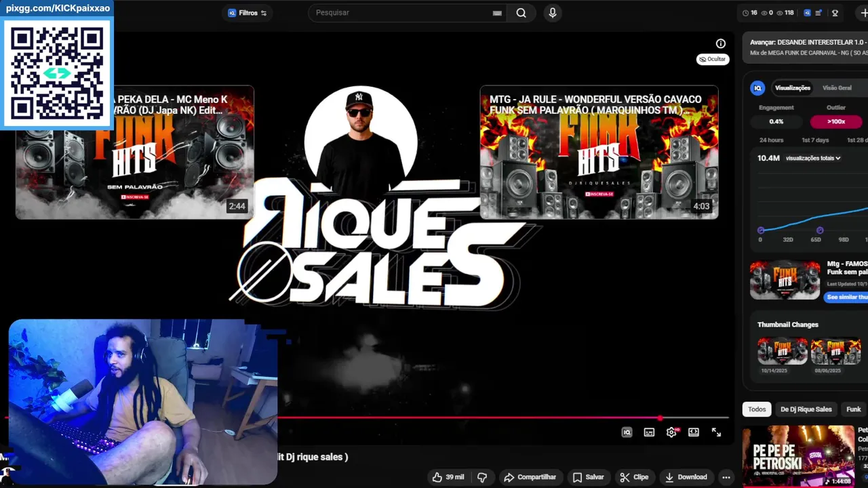The height and width of the screenshot is (488, 868).
Task: View 10/14/2025 thumbnail change
Action: (x=783, y=352)
